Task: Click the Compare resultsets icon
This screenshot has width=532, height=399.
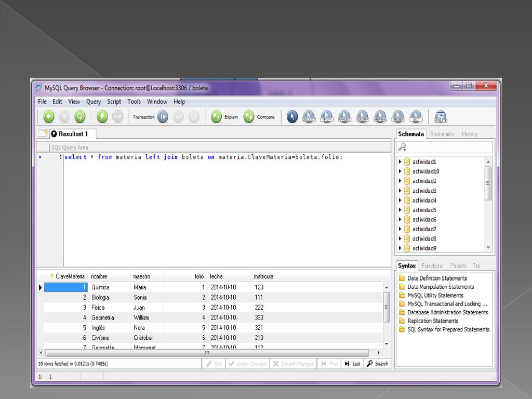Action: click(x=249, y=117)
